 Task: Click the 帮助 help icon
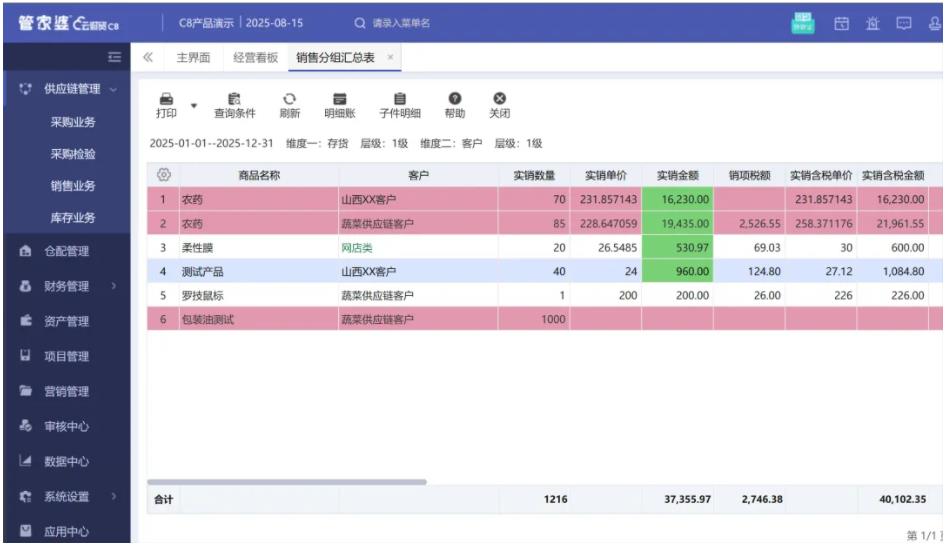[455, 99]
